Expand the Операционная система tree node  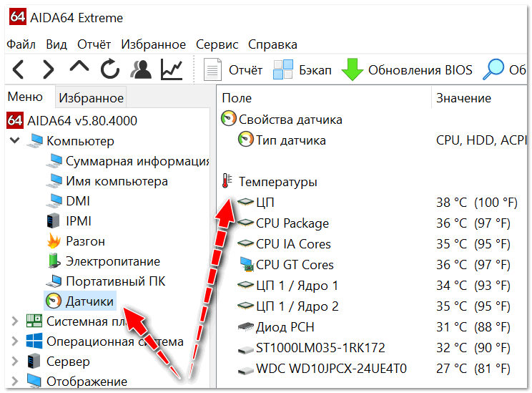[x=14, y=341]
